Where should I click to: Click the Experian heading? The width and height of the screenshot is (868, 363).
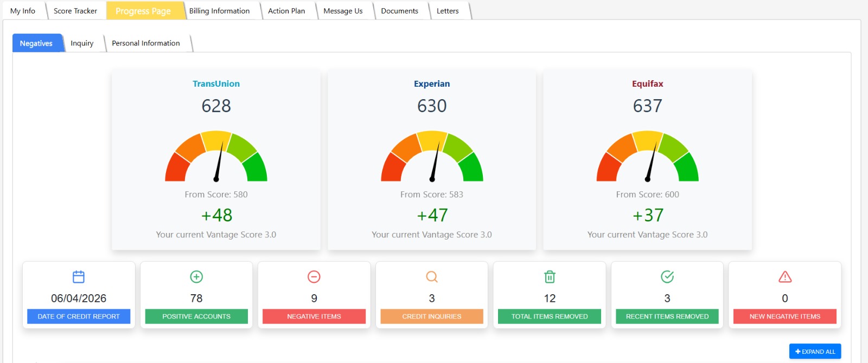coord(432,84)
